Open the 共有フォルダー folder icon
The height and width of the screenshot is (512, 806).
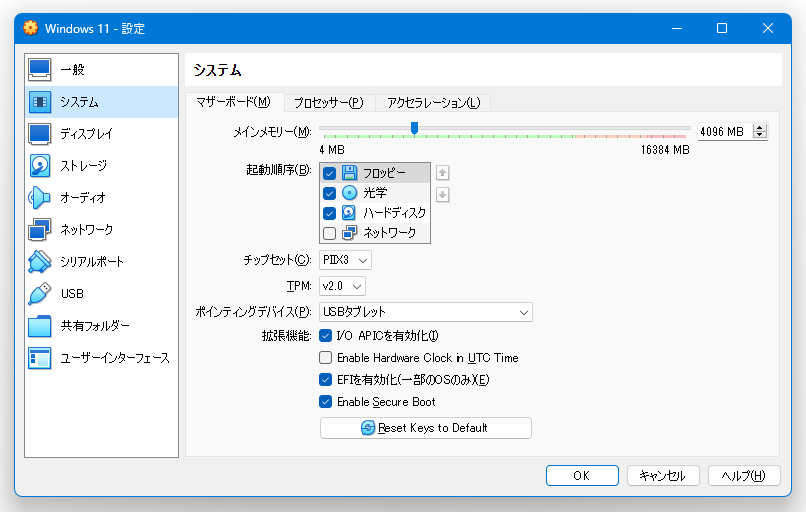(40, 326)
